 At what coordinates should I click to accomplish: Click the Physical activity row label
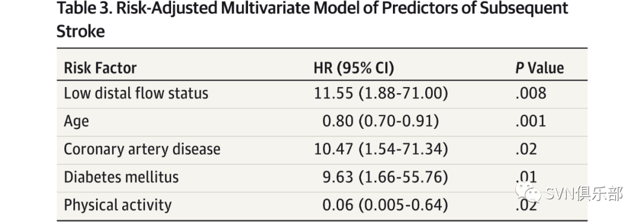point(117,205)
